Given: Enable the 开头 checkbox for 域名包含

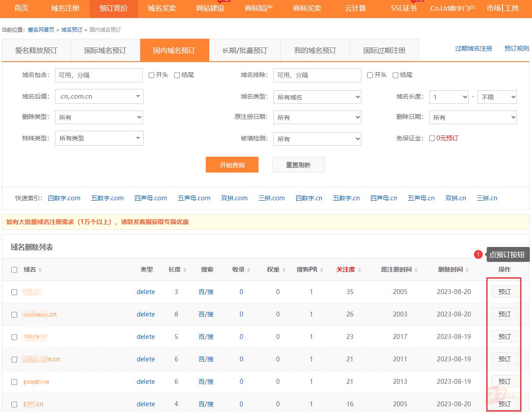Looking at the screenshot, I should click(151, 75).
